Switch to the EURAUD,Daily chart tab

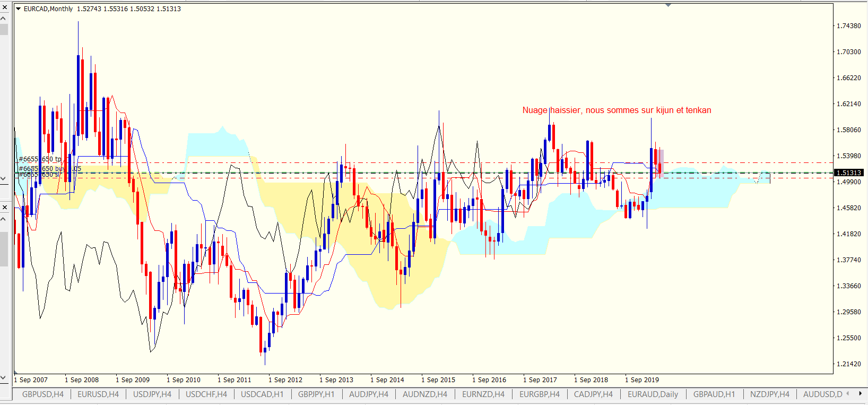[x=653, y=394]
